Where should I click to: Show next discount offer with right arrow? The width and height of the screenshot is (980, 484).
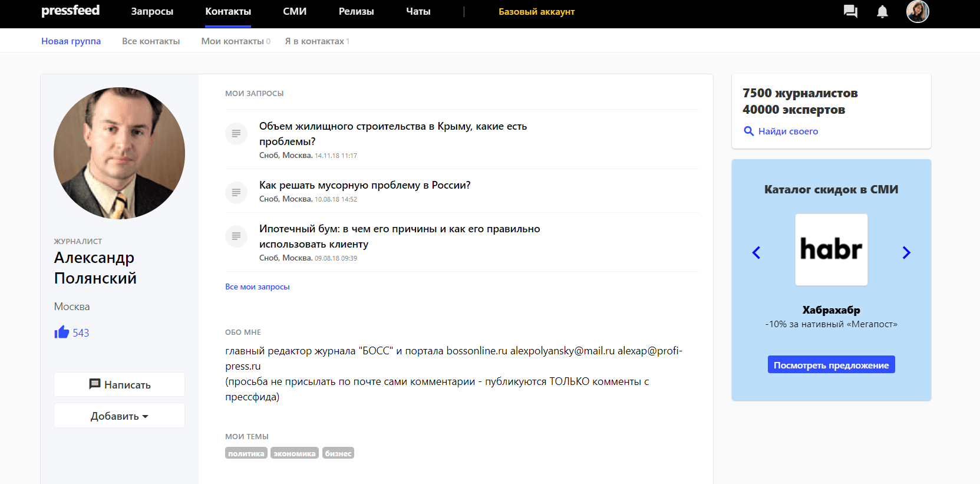(x=906, y=252)
